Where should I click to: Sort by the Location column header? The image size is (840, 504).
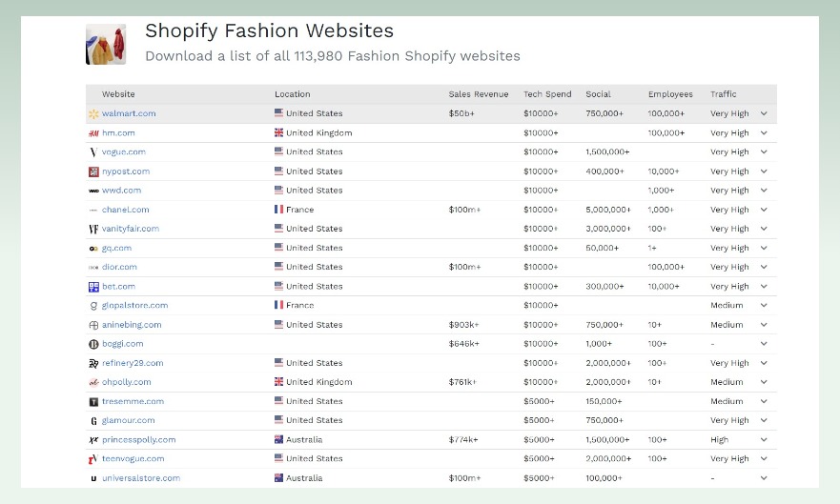point(293,94)
